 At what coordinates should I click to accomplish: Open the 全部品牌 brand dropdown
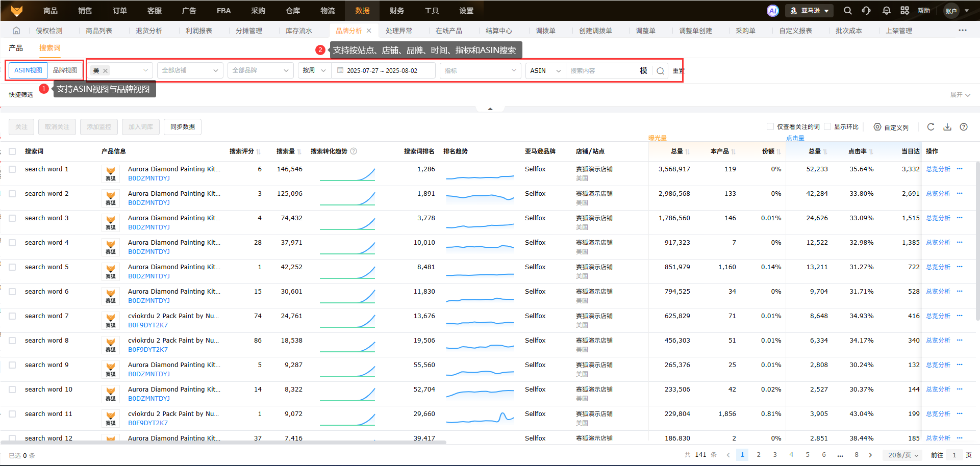[x=260, y=70]
